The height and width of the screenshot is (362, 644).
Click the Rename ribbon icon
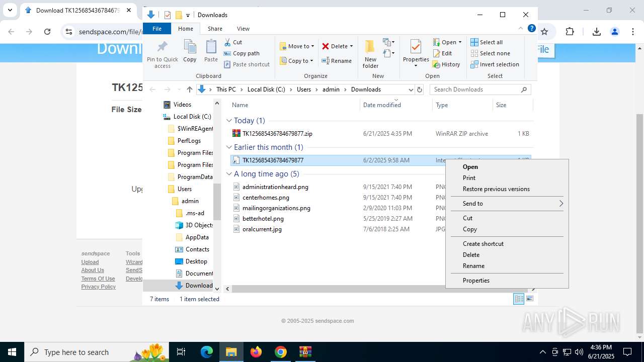point(337,61)
